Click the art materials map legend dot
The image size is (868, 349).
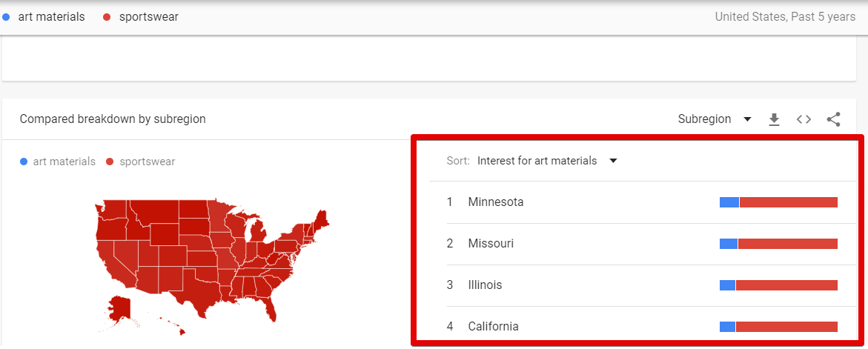point(23,162)
